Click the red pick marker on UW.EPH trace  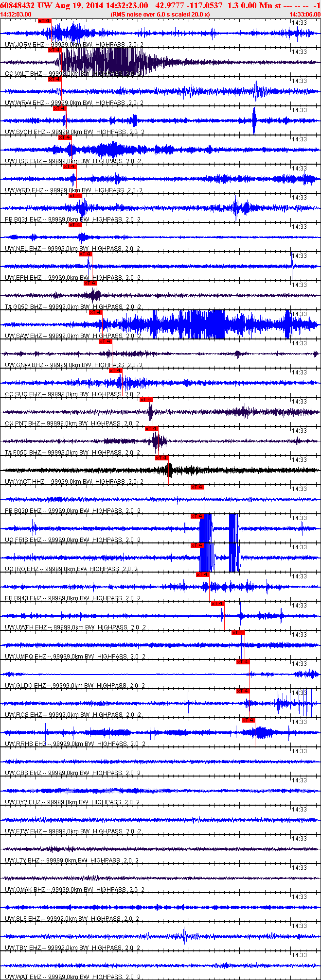click(x=85, y=254)
